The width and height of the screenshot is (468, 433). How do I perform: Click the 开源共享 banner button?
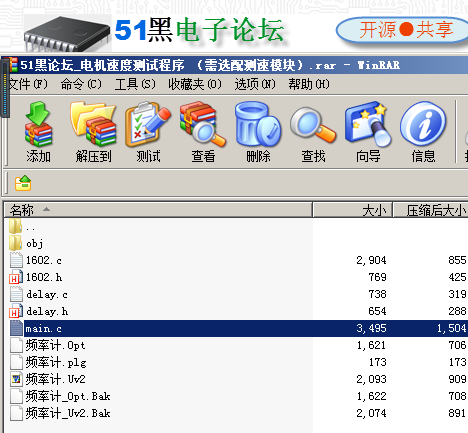click(x=403, y=30)
